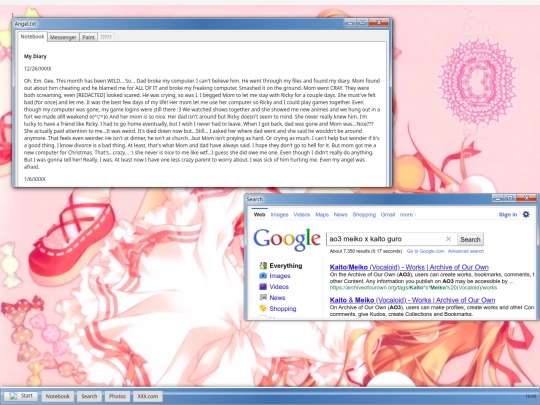Click the camera icon beside sidebar Images
Screen dimensions: 540x405
pos(263,276)
